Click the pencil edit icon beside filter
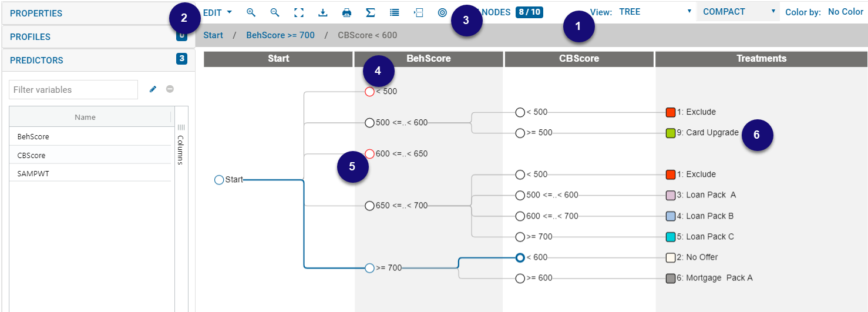Viewport: 868px width, 312px height. (153, 89)
